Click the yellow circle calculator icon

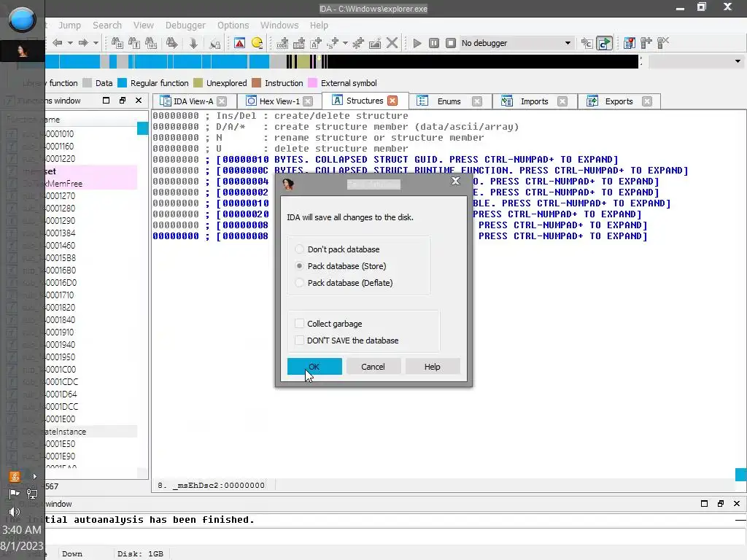pyautogui.click(x=258, y=43)
